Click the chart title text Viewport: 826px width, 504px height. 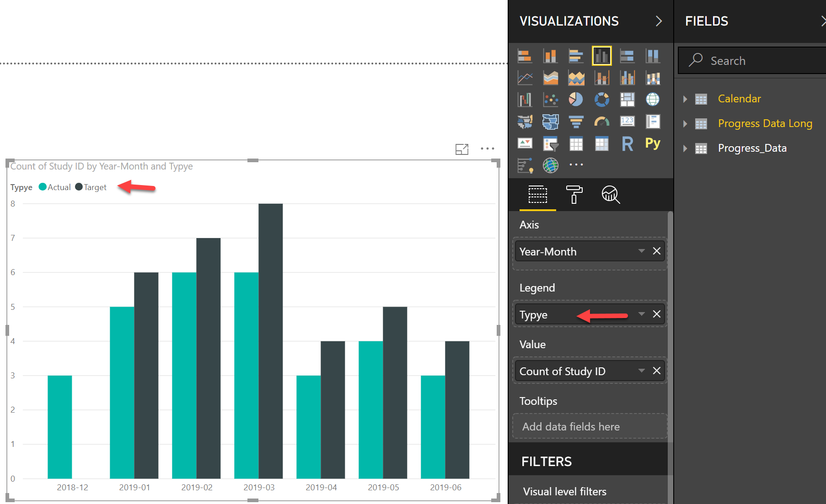coord(101,166)
